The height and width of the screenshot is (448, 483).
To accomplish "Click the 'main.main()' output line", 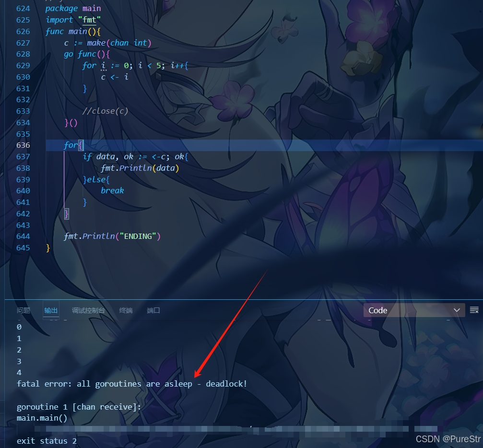I will (x=42, y=418).
